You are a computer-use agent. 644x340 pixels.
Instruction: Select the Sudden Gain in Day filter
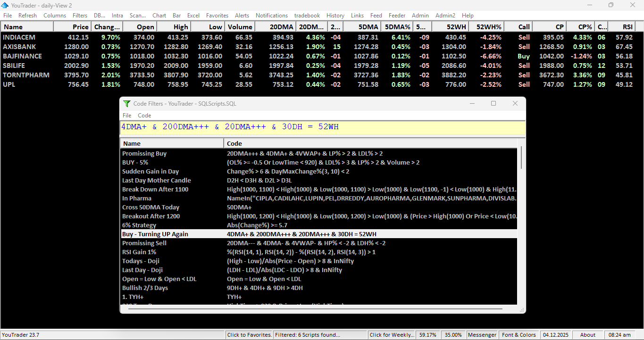(x=318, y=172)
